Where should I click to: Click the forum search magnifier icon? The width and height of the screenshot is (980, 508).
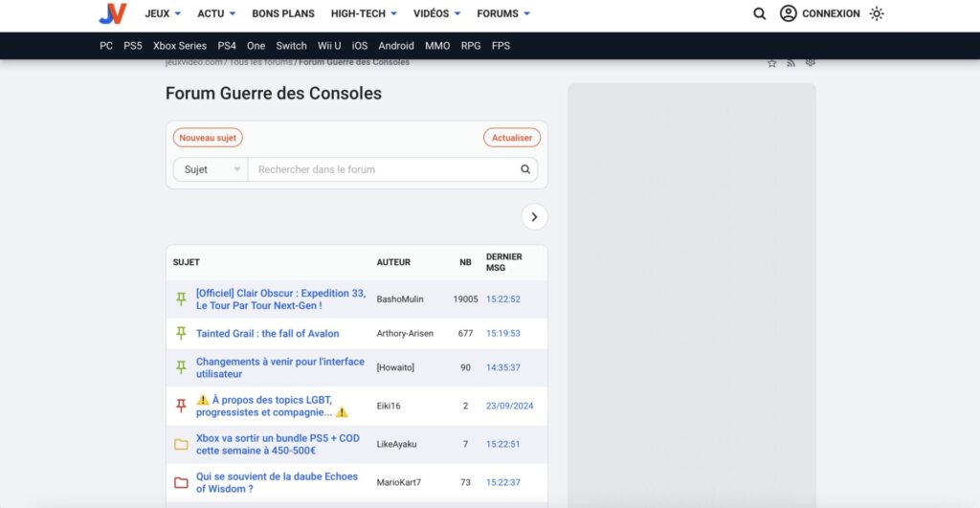(x=525, y=169)
